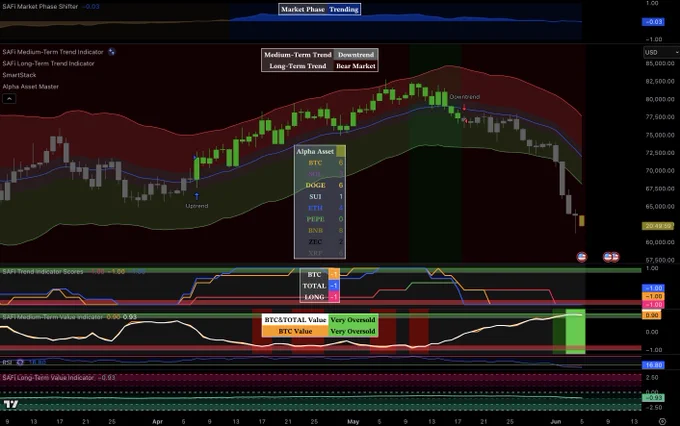680x426 pixels.
Task: Click the yellow countdown price label 20:49:59
Action: [657, 226]
